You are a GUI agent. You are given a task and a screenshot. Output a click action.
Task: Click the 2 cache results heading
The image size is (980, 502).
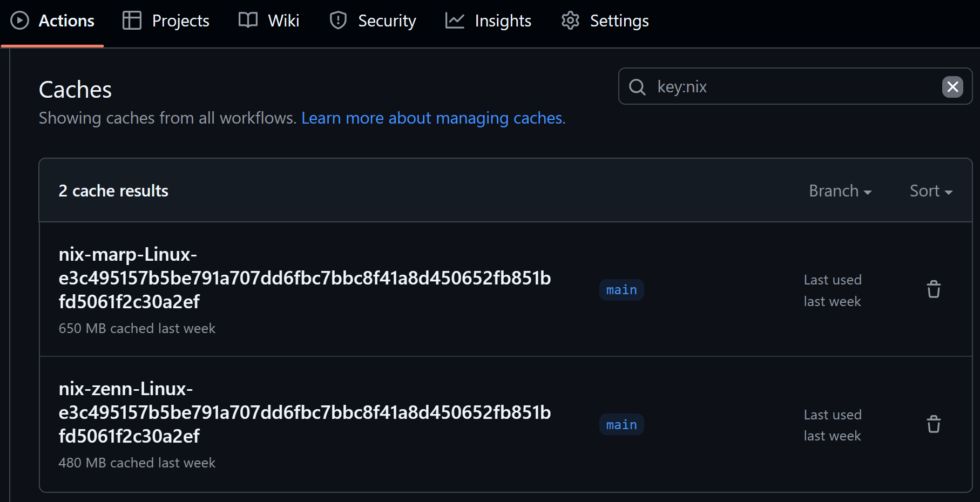pyautogui.click(x=113, y=191)
